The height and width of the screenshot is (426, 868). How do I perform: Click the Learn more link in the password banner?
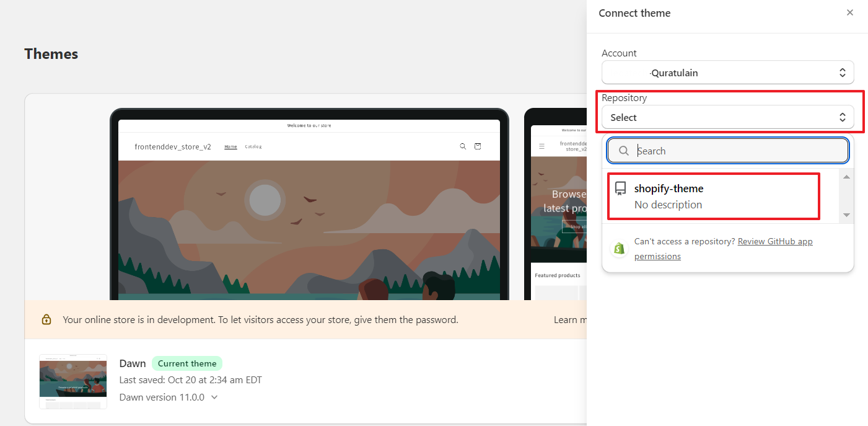pos(570,319)
